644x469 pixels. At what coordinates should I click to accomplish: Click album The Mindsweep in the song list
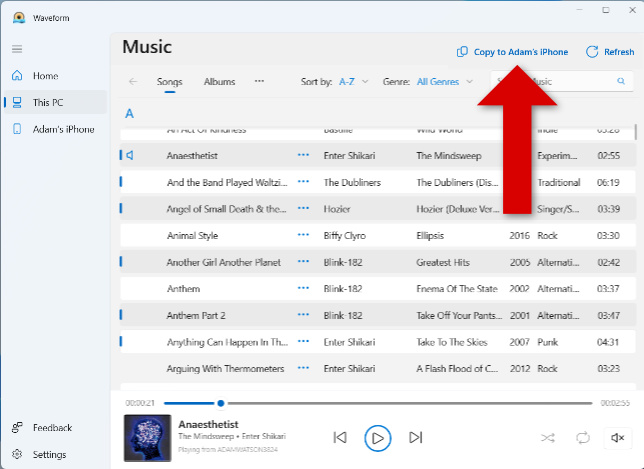[448, 156]
